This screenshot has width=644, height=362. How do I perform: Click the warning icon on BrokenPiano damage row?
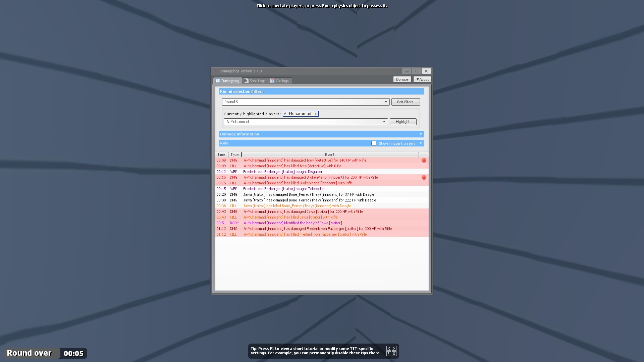tap(424, 177)
